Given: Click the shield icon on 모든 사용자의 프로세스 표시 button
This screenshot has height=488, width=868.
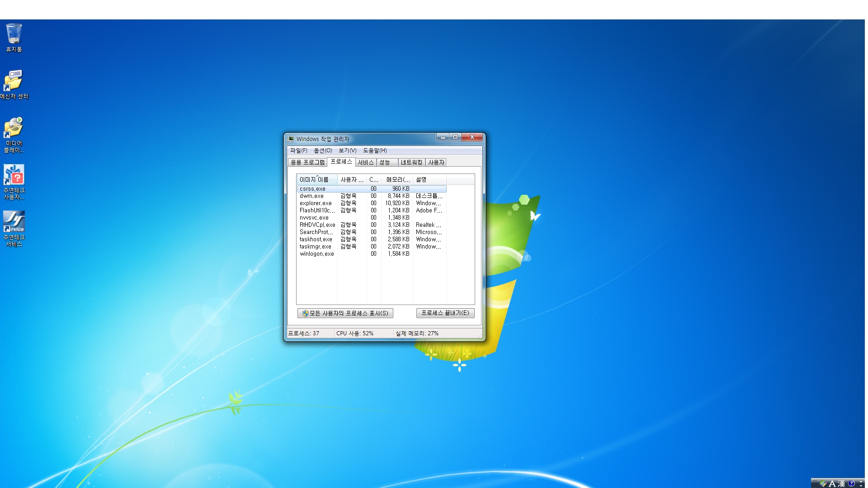Looking at the screenshot, I should [x=305, y=313].
